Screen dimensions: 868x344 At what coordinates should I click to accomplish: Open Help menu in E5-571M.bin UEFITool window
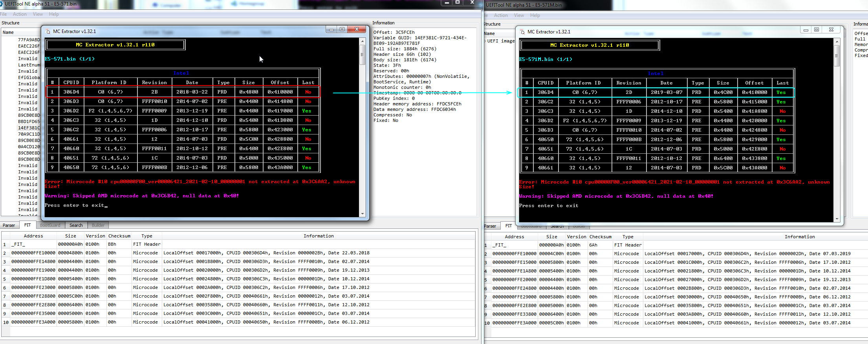pyautogui.click(x=535, y=15)
